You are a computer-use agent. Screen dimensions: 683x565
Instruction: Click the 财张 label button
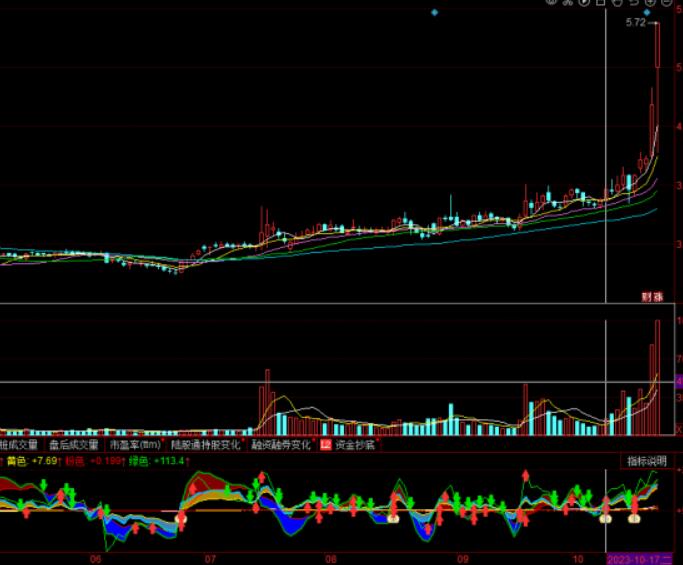[x=653, y=297]
